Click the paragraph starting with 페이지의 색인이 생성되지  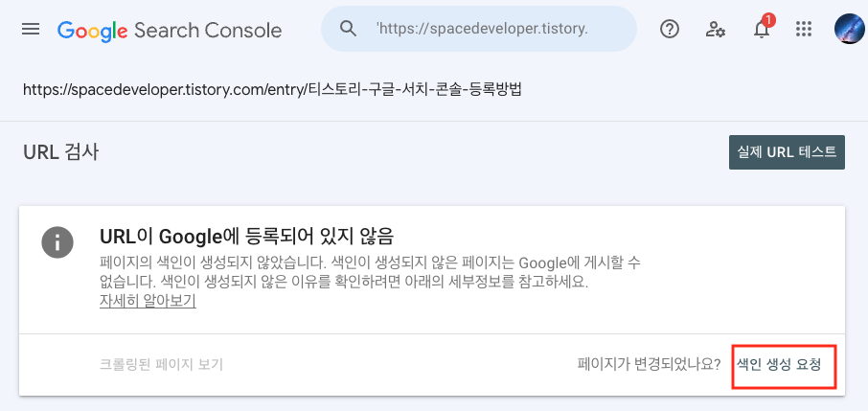[x=371, y=272]
